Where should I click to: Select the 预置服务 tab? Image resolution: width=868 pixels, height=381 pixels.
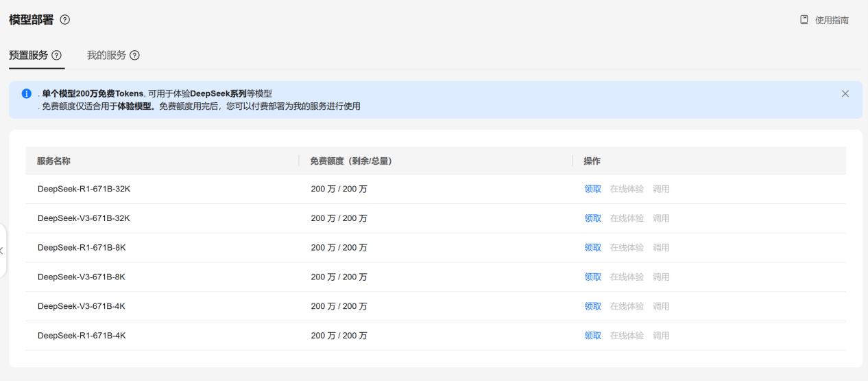point(28,55)
